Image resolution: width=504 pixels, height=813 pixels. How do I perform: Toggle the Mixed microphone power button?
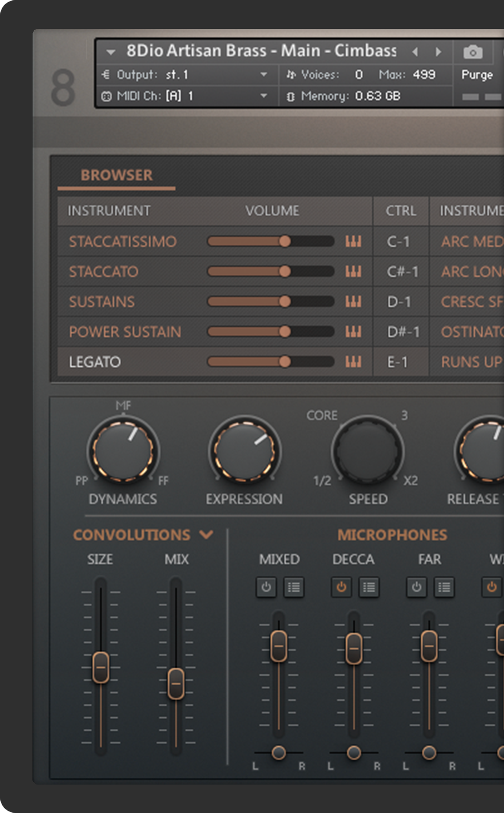point(266,587)
